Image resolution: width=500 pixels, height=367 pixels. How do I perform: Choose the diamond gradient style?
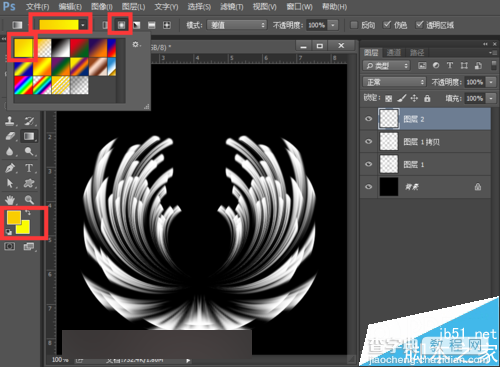167,25
